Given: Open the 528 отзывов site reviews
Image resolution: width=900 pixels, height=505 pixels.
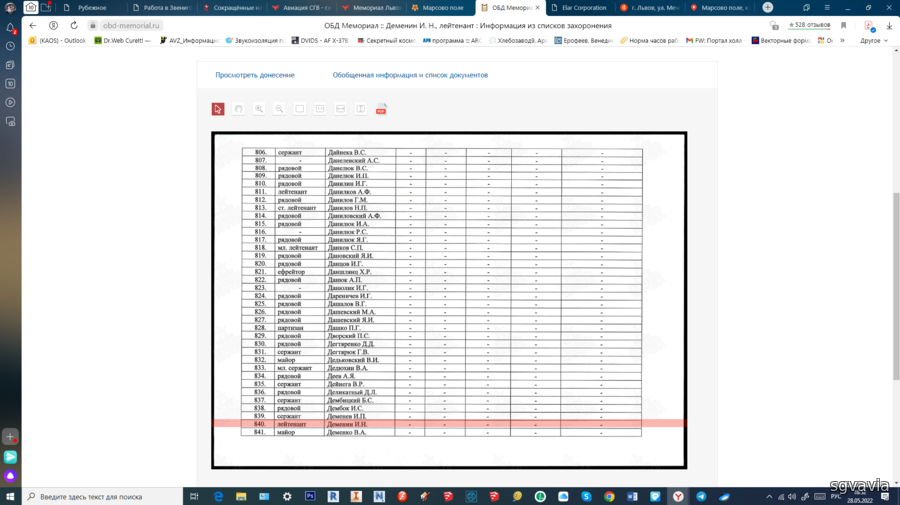Looking at the screenshot, I should 809,25.
